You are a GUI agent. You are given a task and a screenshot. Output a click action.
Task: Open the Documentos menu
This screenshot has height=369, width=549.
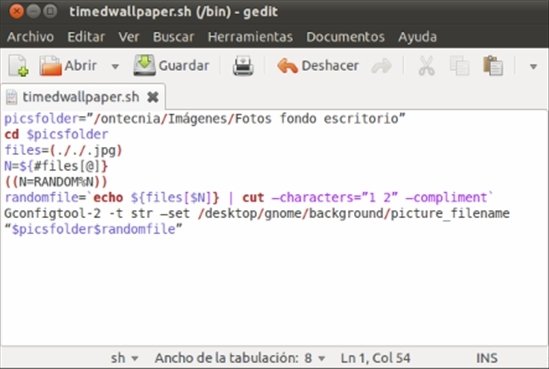click(346, 37)
